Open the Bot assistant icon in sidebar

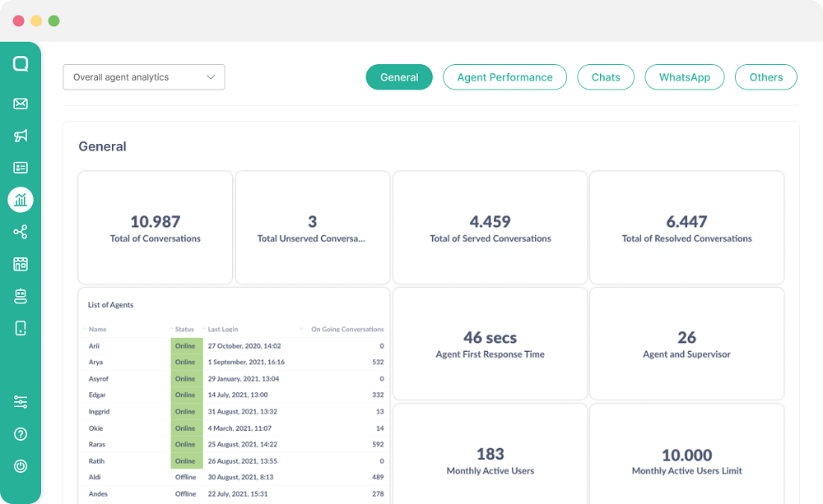tap(21, 296)
